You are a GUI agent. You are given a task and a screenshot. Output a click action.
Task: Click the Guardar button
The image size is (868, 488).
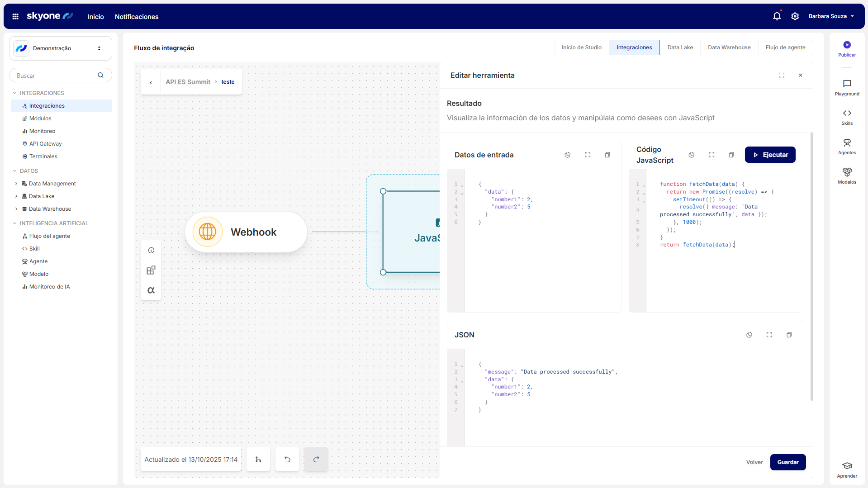tap(787, 462)
